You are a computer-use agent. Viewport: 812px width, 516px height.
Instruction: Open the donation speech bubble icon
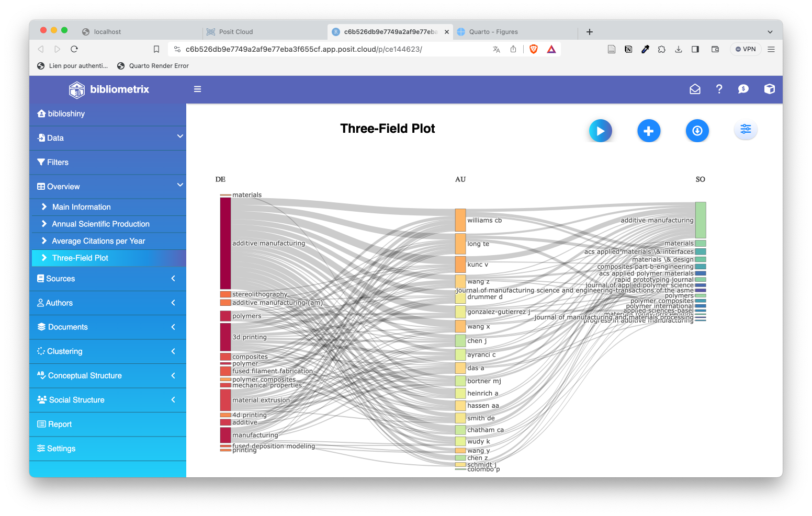pos(743,89)
